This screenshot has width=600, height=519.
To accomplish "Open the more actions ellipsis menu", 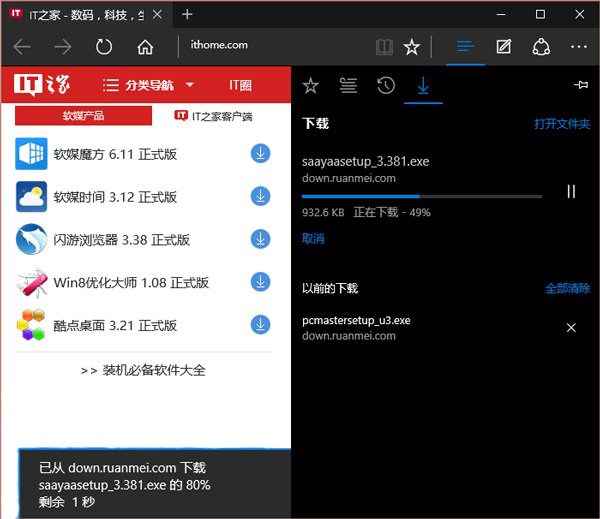I will [x=579, y=47].
